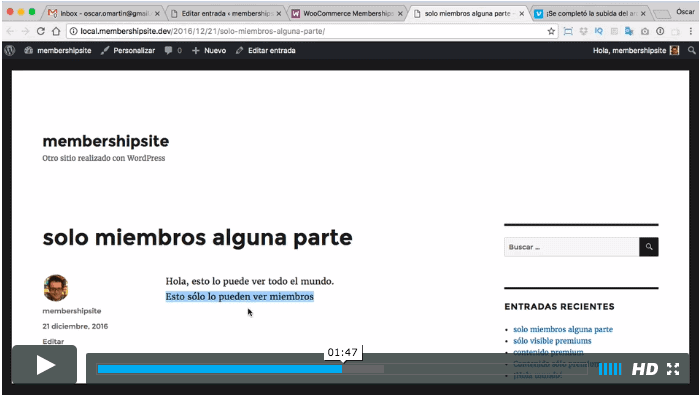
Task: Open recent entry sólo visible premiums
Action: point(552,341)
